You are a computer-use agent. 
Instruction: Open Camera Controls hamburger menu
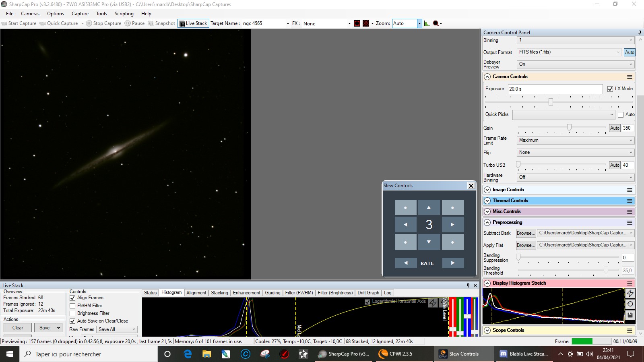630,77
